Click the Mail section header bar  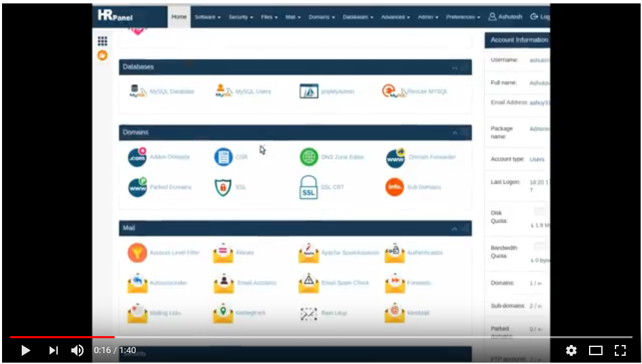[x=296, y=228]
